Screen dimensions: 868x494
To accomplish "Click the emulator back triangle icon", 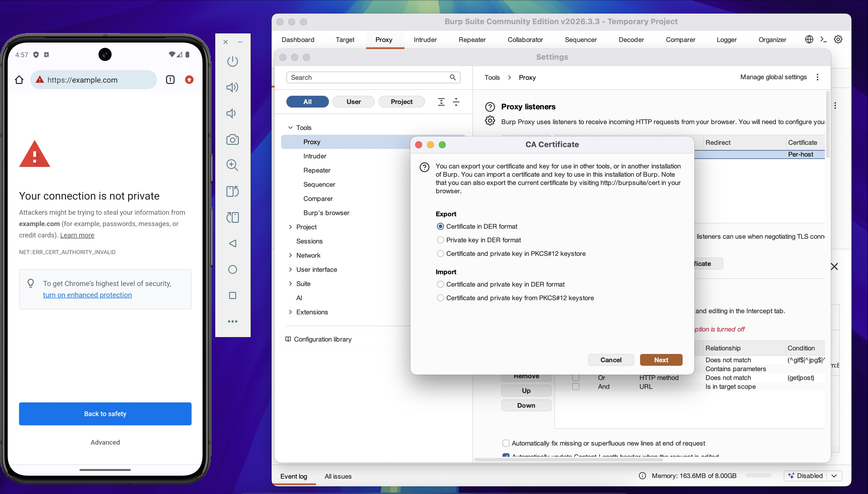I will click(x=233, y=243).
